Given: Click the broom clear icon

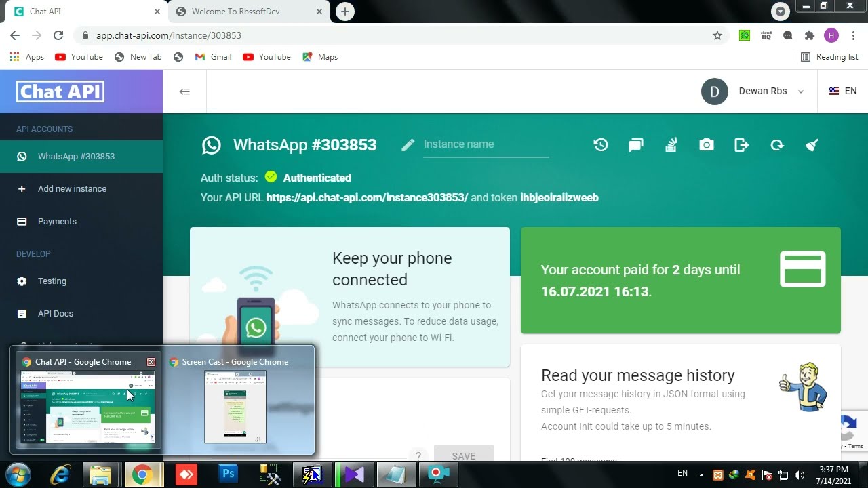Looking at the screenshot, I should 812,144.
